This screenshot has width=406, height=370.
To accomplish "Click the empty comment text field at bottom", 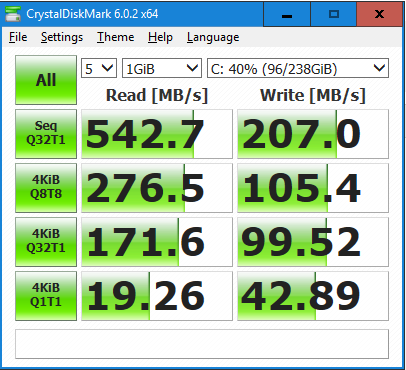I will point(202,344).
